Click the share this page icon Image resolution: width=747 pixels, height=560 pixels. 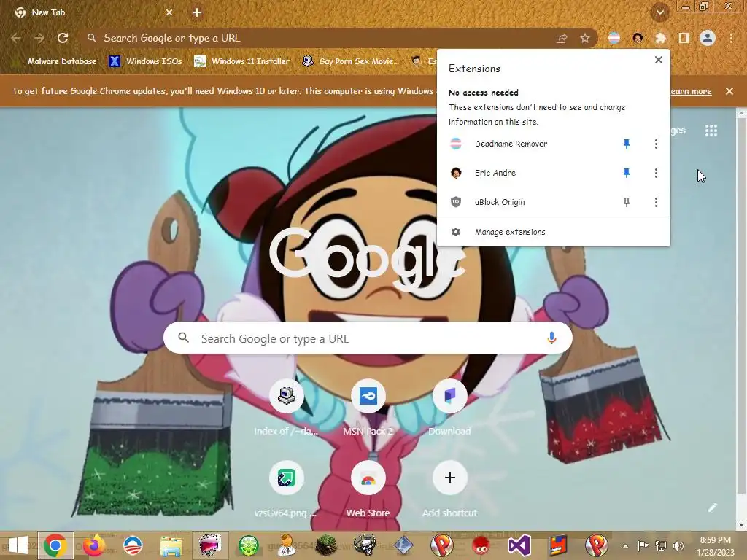[x=562, y=38]
